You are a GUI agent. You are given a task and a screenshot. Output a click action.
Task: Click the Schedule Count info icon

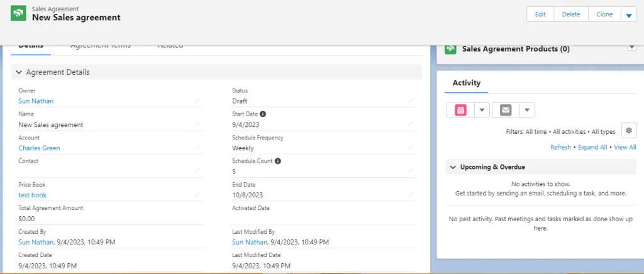tap(277, 162)
